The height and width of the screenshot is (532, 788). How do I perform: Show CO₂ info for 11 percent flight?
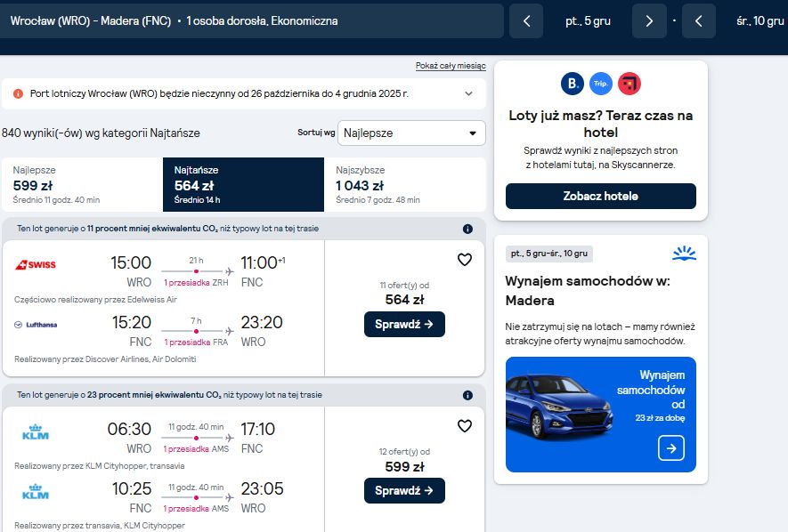click(x=467, y=229)
